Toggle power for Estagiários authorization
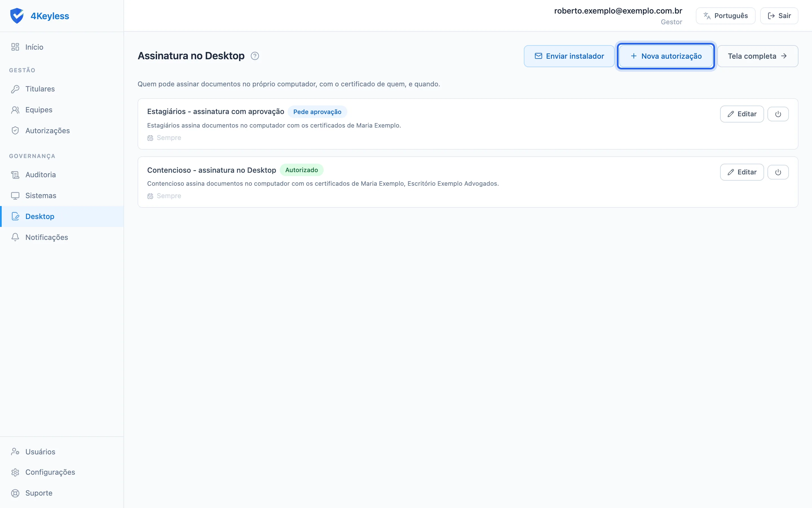This screenshot has width=812, height=508. coord(778,114)
